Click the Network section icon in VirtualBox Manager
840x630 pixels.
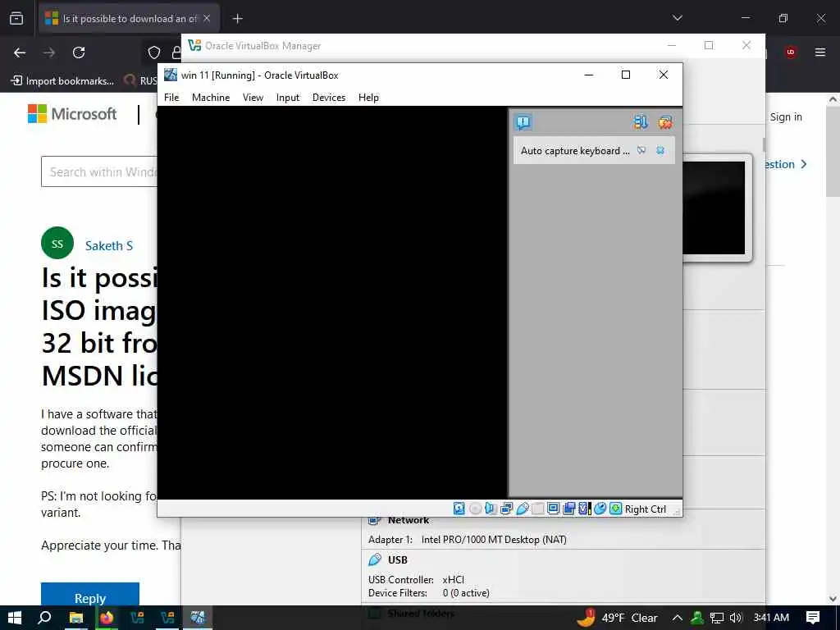(374, 520)
